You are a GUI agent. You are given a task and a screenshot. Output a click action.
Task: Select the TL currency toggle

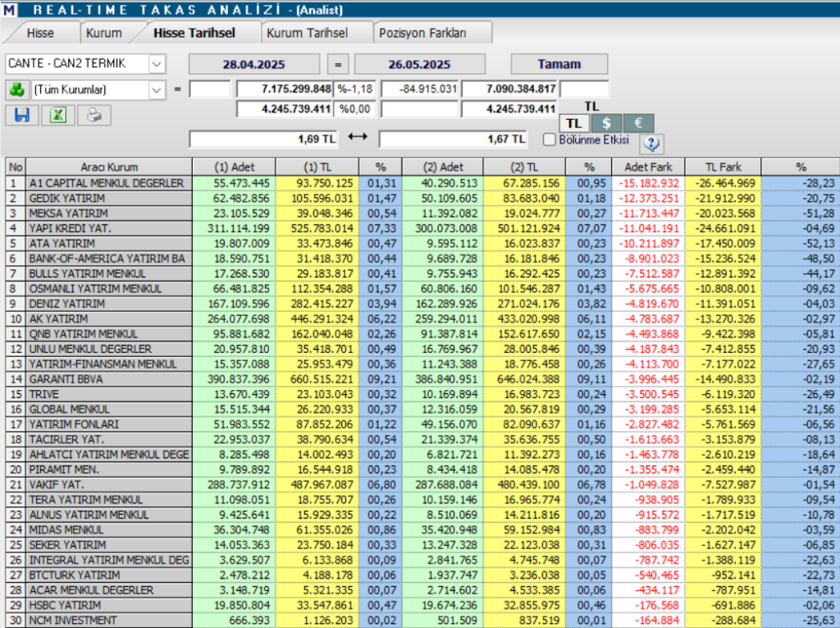click(574, 122)
